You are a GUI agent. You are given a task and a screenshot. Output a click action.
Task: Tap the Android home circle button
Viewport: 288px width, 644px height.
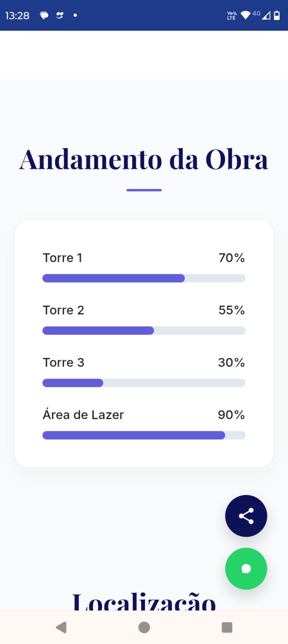pyautogui.click(x=144, y=627)
